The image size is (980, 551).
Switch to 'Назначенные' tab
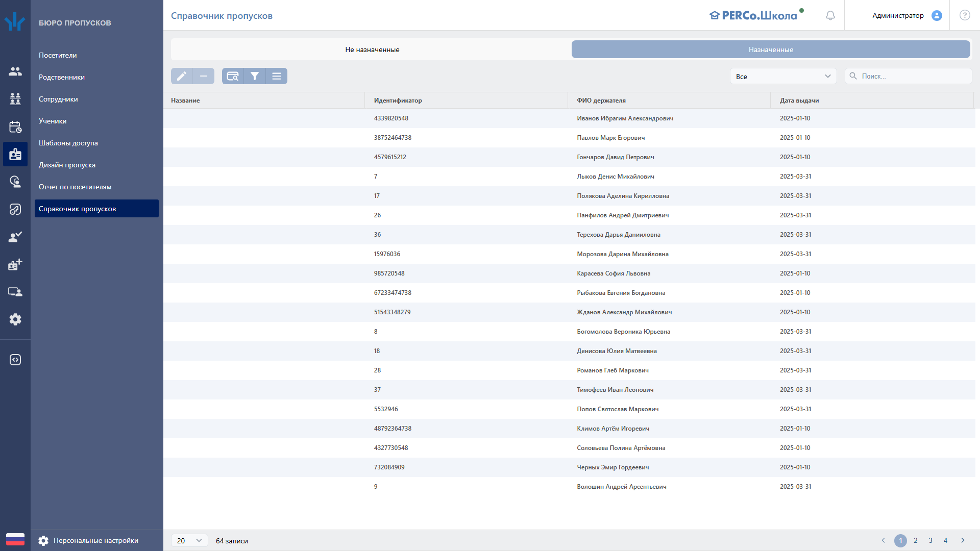[x=771, y=49]
